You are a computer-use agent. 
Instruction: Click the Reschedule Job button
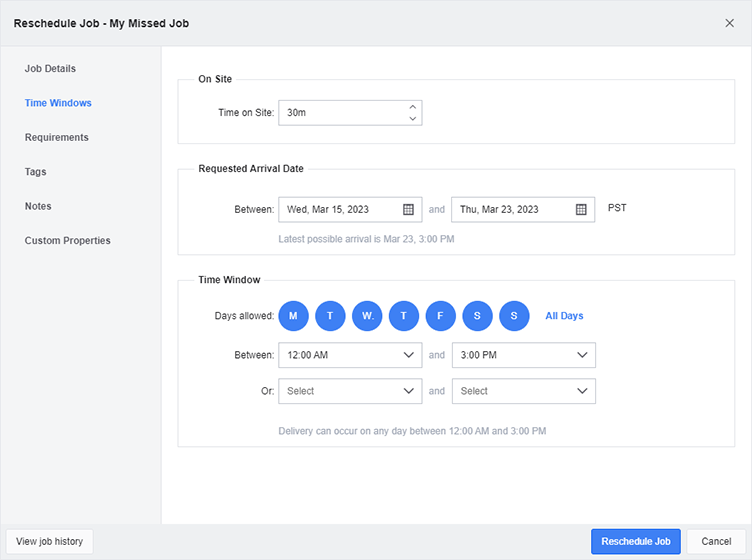coord(636,542)
